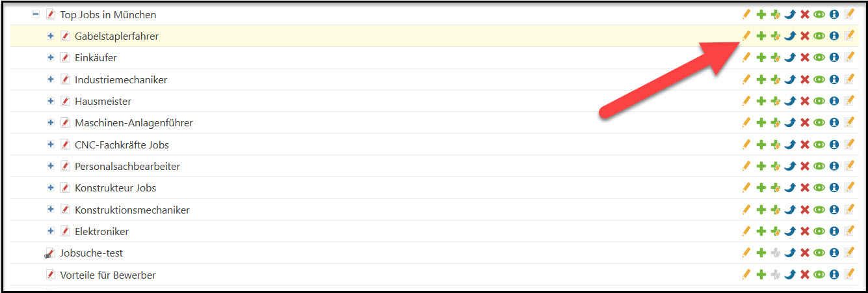
Task: Click the pencil edit icon for Gabelstaplerfahrer
Action: tap(746, 36)
